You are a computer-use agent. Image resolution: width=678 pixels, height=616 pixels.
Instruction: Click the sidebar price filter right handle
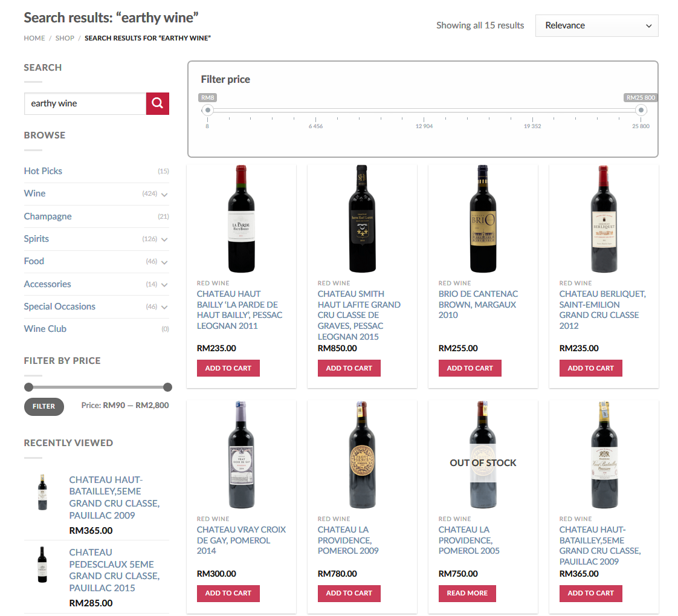click(167, 387)
